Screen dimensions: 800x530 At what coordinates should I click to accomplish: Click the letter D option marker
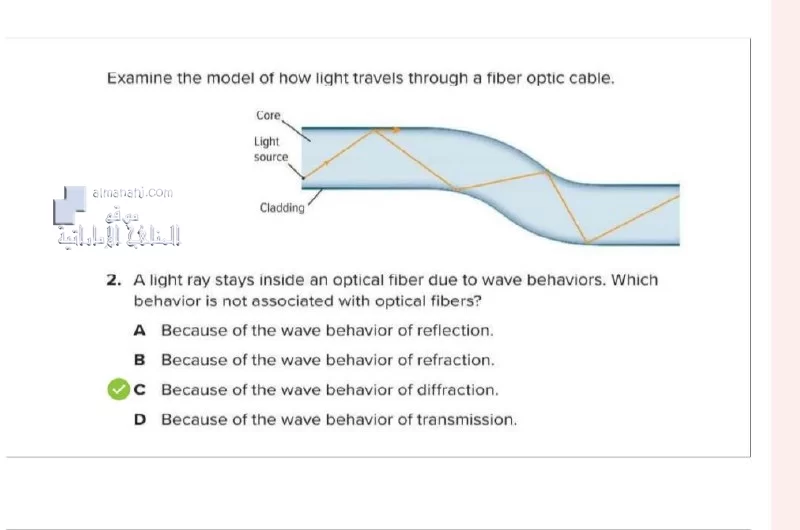pyautogui.click(x=140, y=419)
